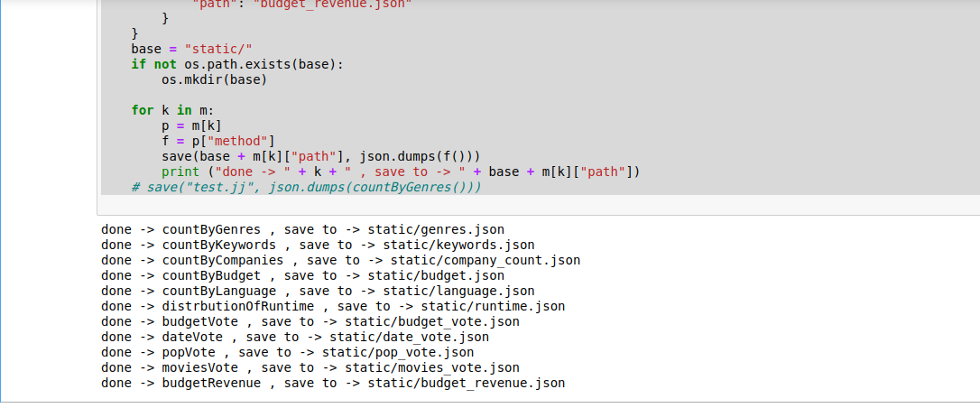Image resolution: width=980 pixels, height=408 pixels.
Task: Place cursor in 'base = "static/"' line
Action: tap(191, 49)
